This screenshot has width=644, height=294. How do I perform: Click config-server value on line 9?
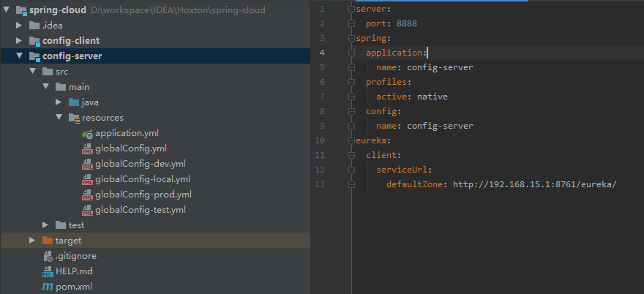440,126
